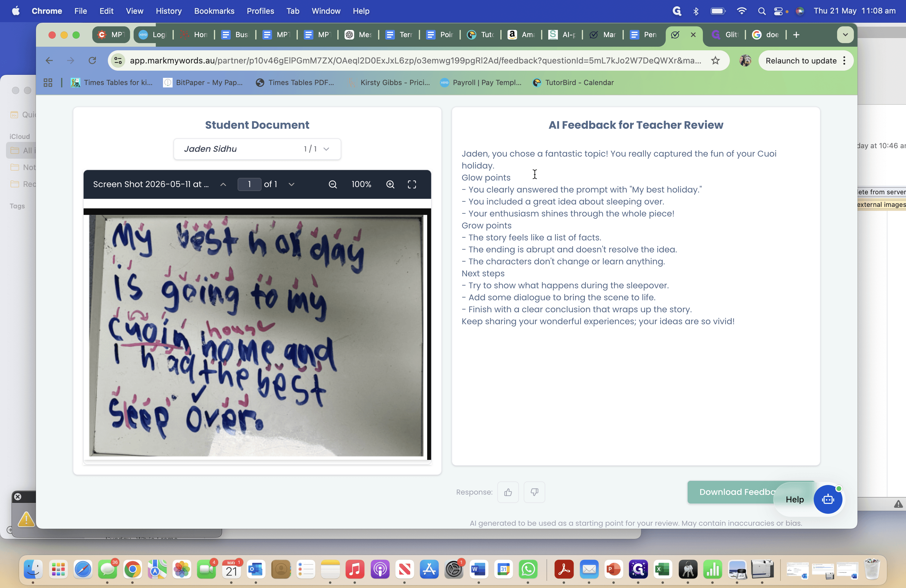Open macOS Control Center icon
Screen dimensions: 906x588
pos(778,11)
